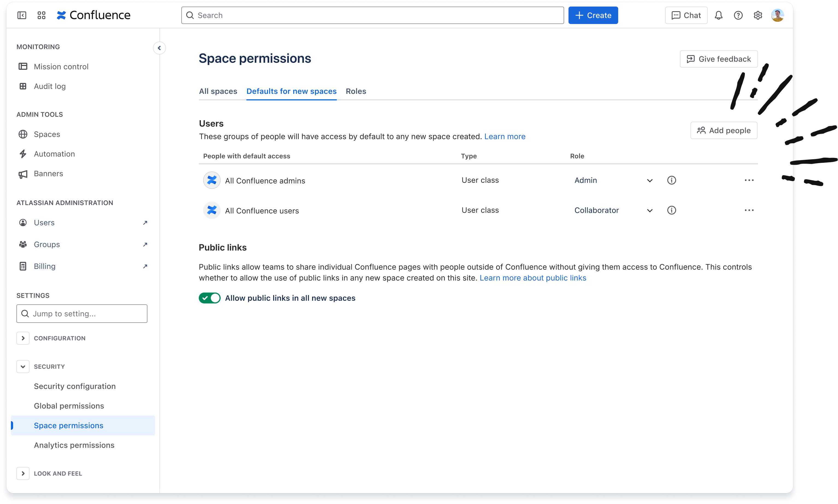This screenshot has height=504, width=838.
Task: View the Audit log
Action: 50,86
